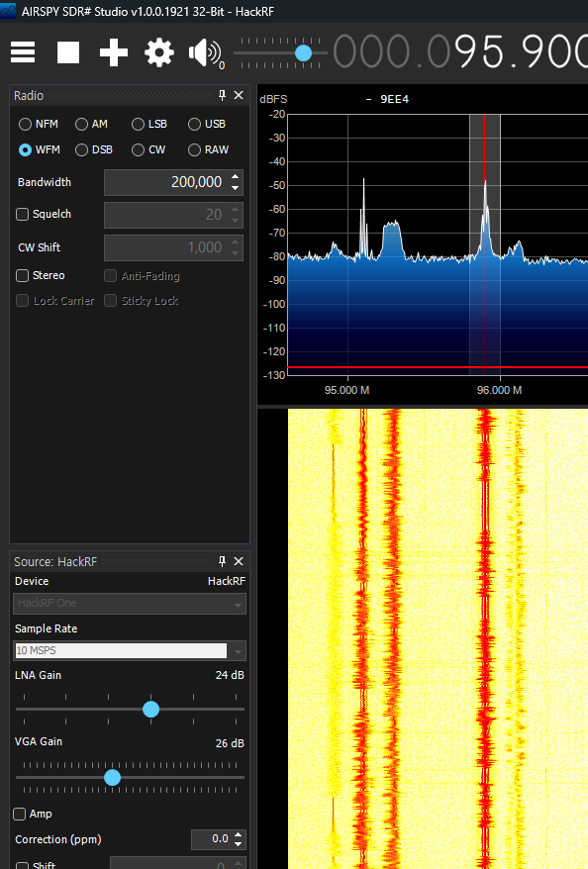Enable the Amp checkbox
Viewport: 588px width, 869px height.
(20, 814)
